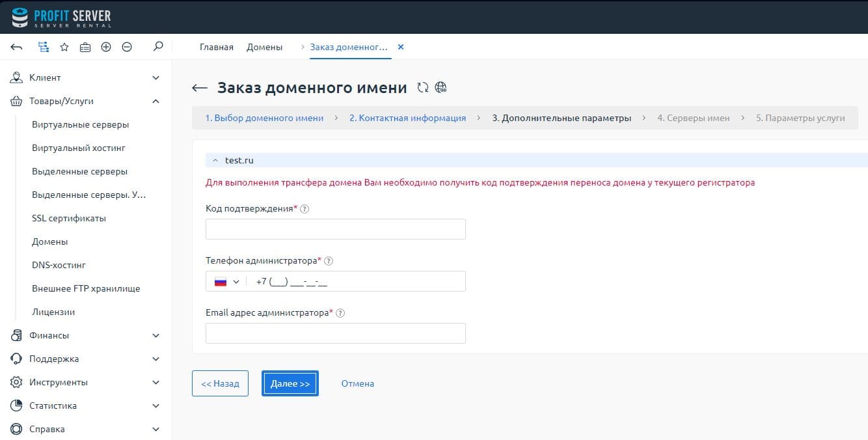Image resolution: width=868 pixels, height=440 pixels.
Task: Open the menu tree view icon
Action: (44, 47)
